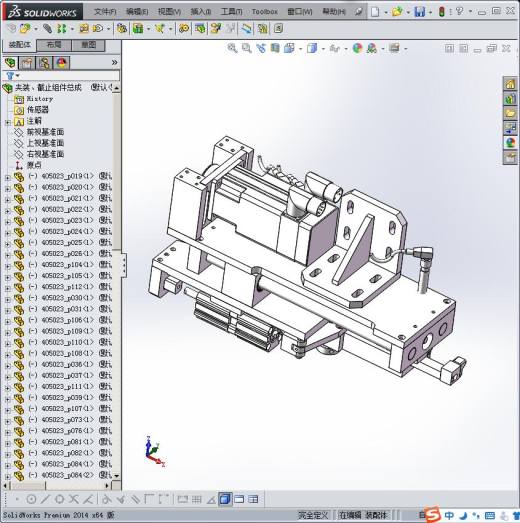Open the 帮助(H) Help menu
Viewport: 520px width, 523px height.
click(x=334, y=12)
